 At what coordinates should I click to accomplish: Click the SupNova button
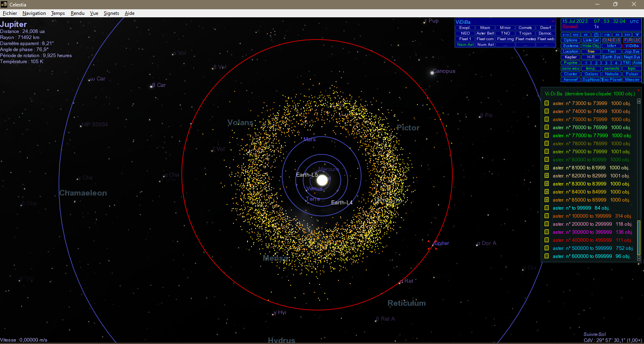[x=591, y=80]
